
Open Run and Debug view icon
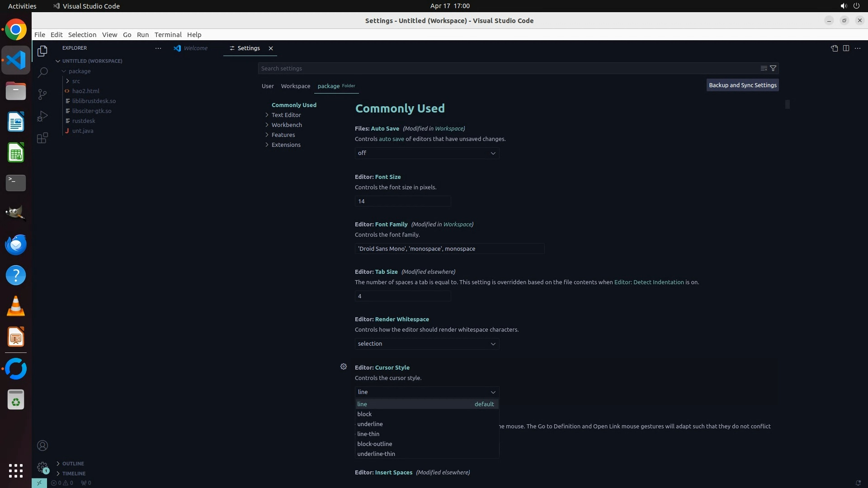pos(42,116)
